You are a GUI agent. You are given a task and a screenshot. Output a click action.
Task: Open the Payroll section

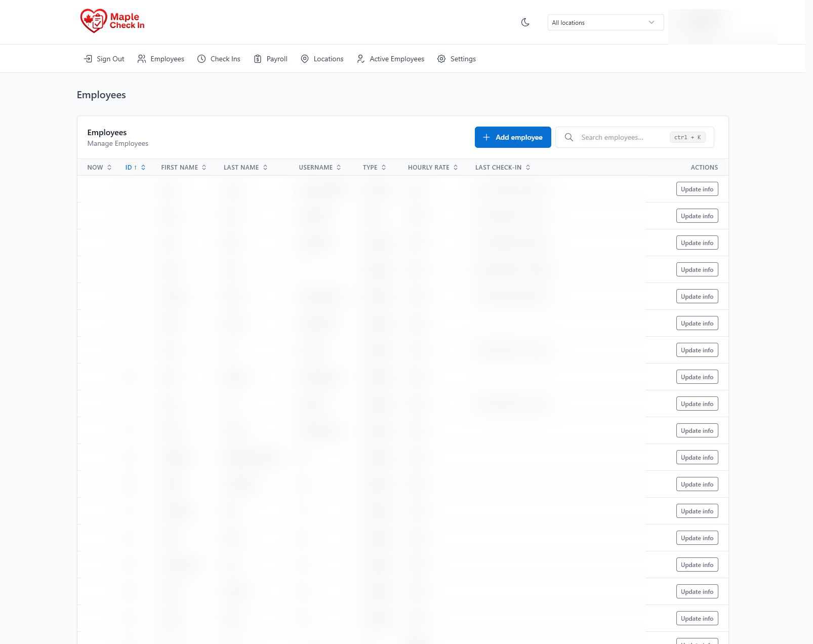(270, 59)
